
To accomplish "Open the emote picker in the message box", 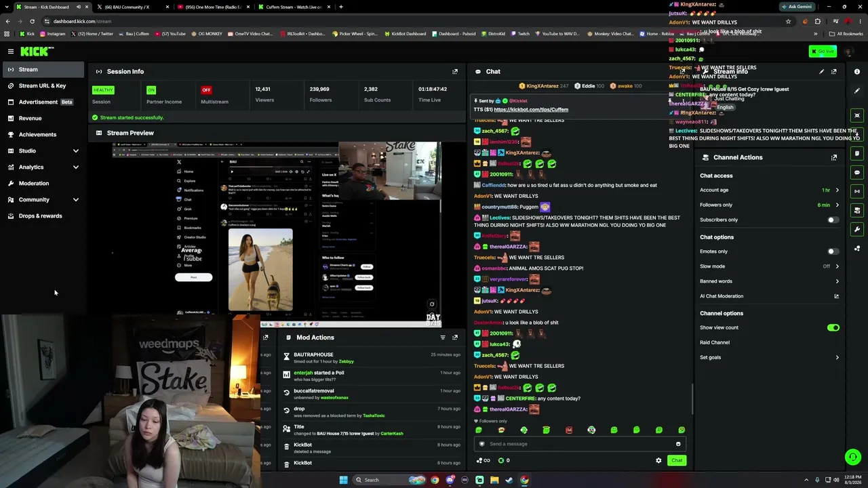I will [678, 444].
